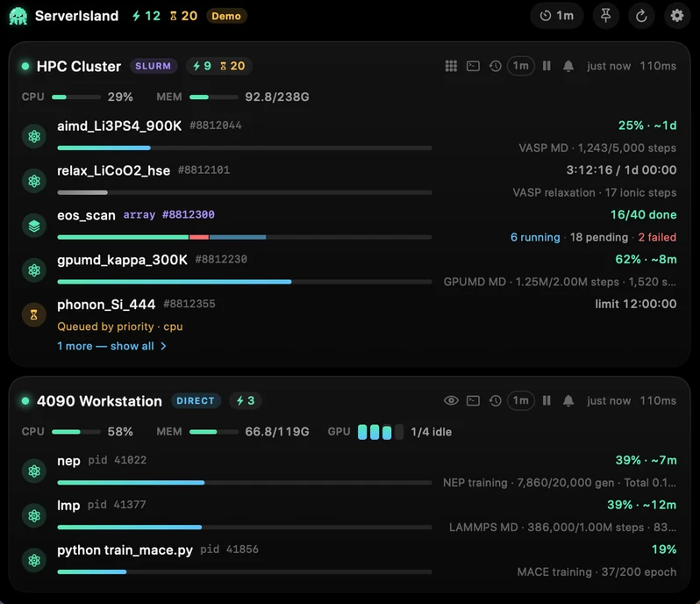Click '6 running' status of eos_scan
This screenshot has width=700, height=604.
[x=535, y=237]
